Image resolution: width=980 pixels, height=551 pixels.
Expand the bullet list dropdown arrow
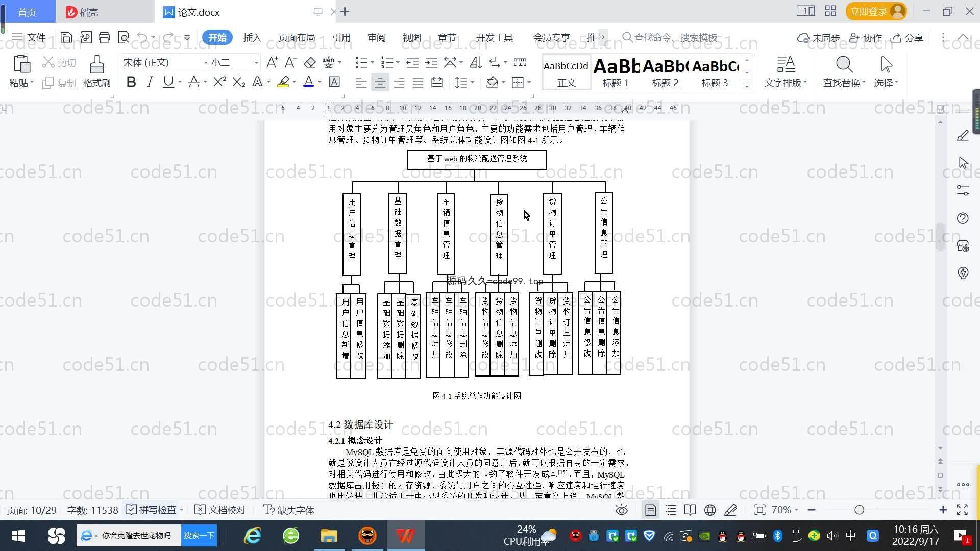(372, 63)
